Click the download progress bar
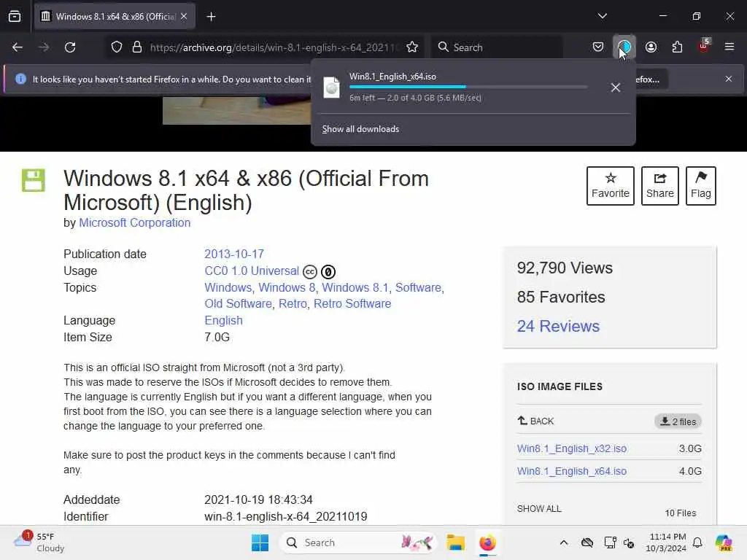This screenshot has height=560, width=747. 468,87
